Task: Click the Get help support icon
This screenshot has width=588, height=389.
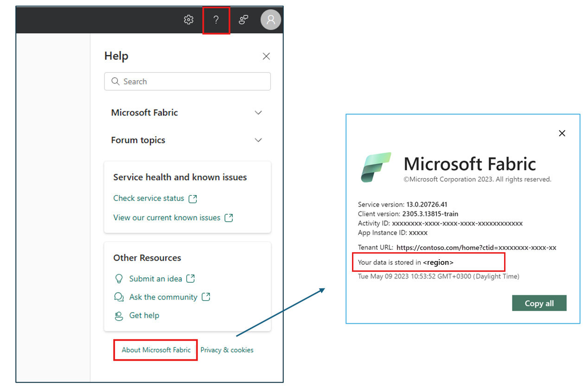Action: click(x=119, y=316)
